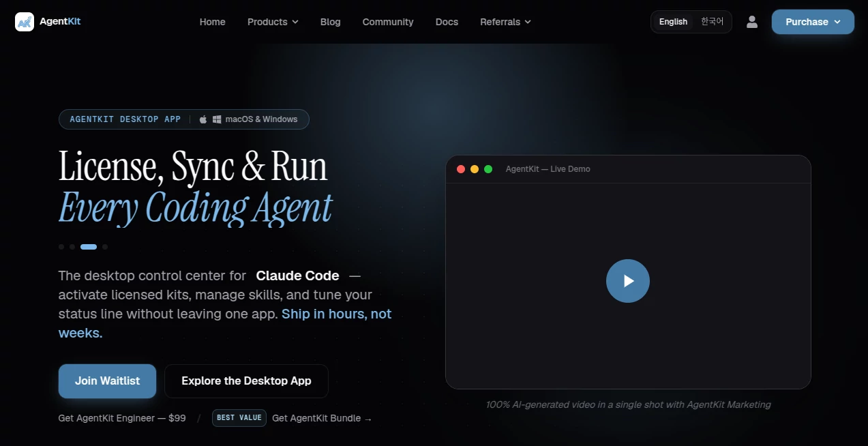Open the Docs page
The image size is (868, 446).
click(x=447, y=22)
